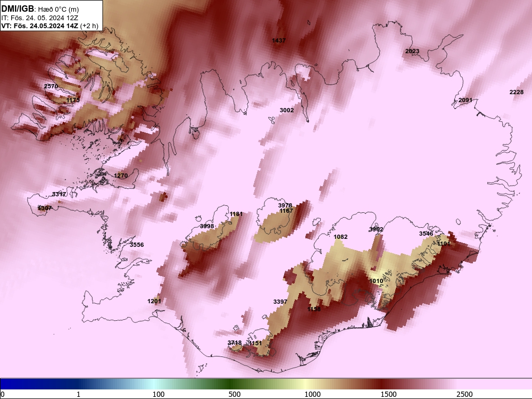Click the map value 2023
The height and width of the screenshot is (399, 532).
click(x=412, y=51)
